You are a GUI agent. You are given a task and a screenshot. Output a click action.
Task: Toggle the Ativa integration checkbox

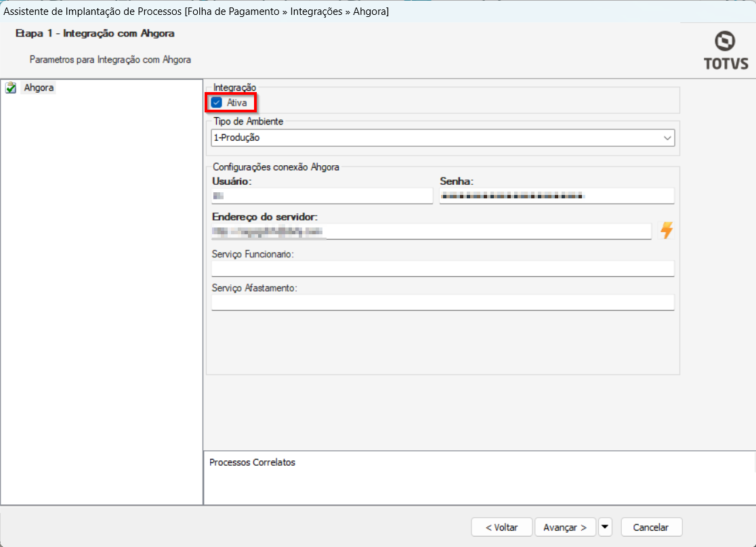pyautogui.click(x=217, y=103)
